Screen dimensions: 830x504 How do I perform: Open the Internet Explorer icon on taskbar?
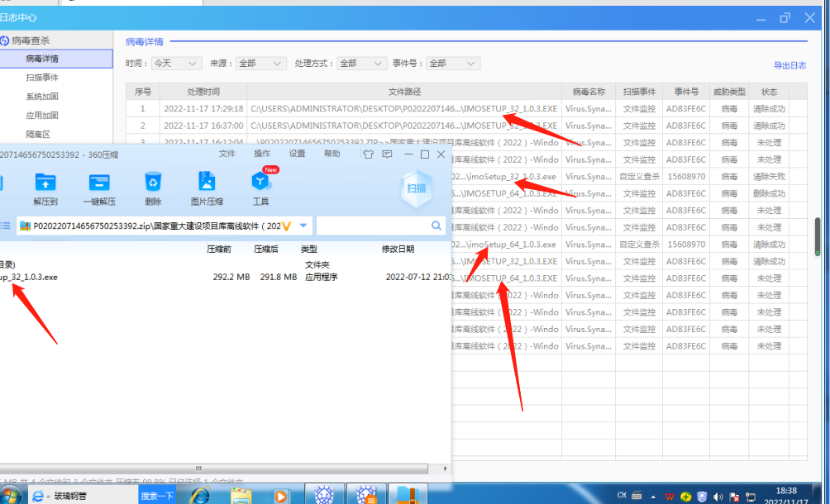(x=200, y=496)
